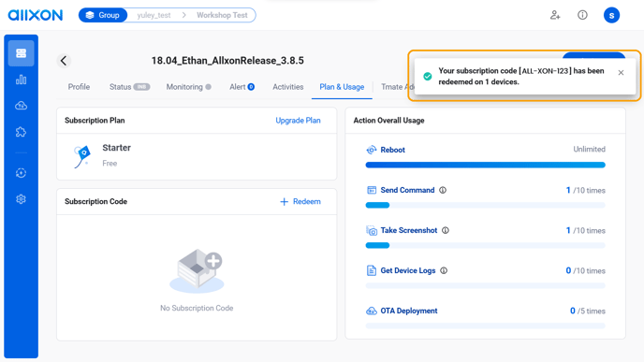
Task: Switch to the Activities tab
Action: (288, 87)
